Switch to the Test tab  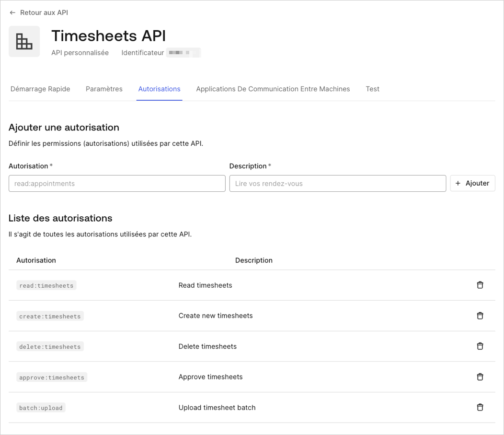373,89
